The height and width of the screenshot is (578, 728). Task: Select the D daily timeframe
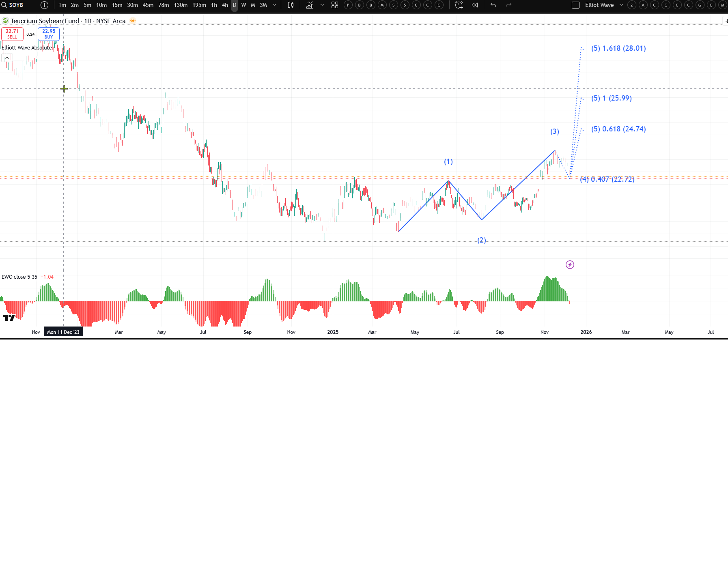point(235,5)
